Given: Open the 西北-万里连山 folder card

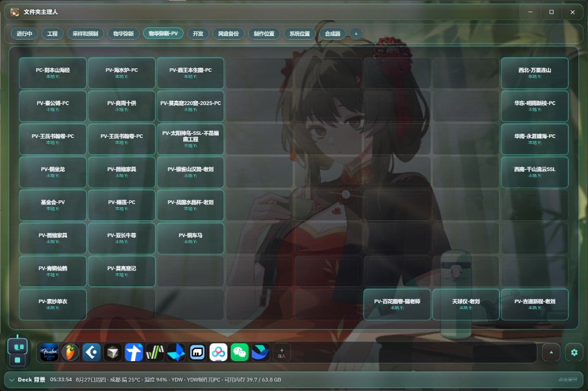Looking at the screenshot, I should coord(535,73).
